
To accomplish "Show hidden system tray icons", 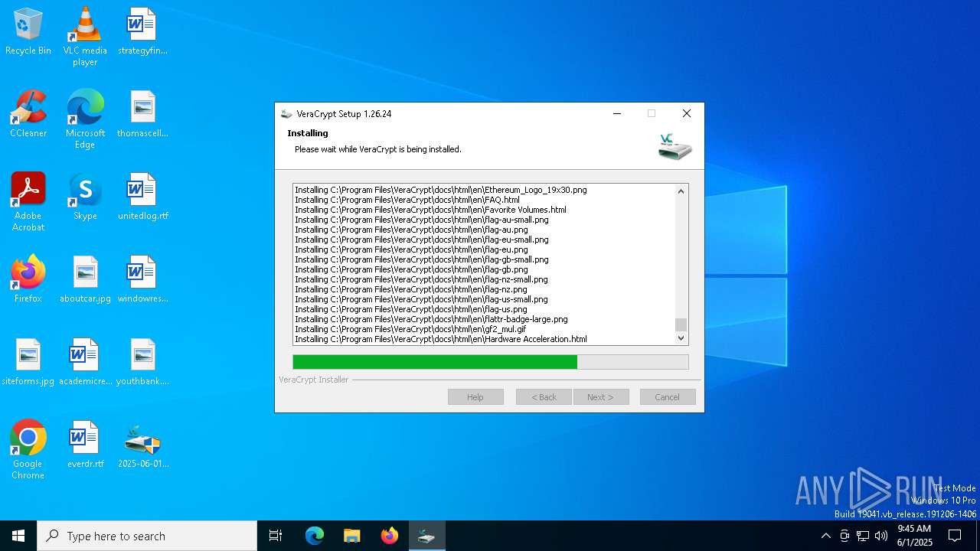I will coord(825,536).
